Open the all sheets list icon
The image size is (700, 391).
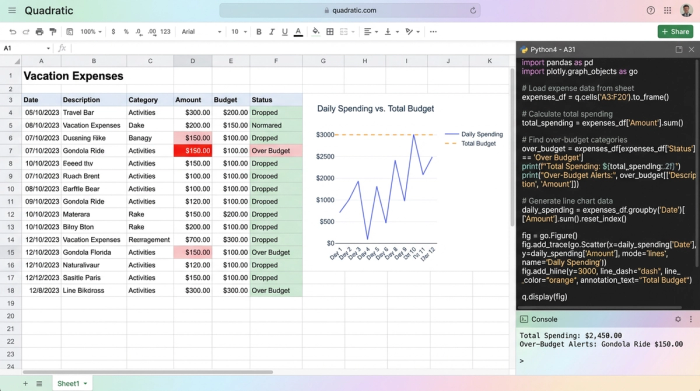[x=39, y=383]
